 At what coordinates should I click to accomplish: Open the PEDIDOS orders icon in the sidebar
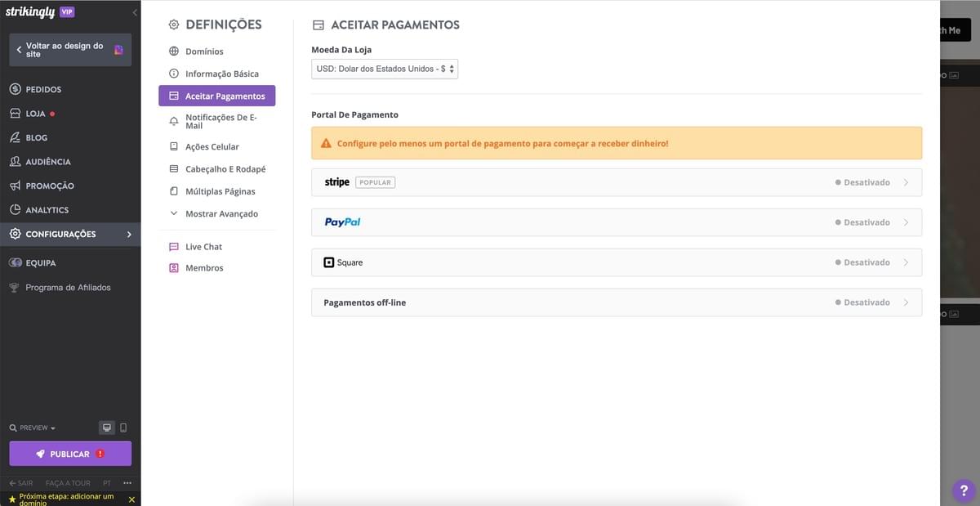tap(15, 88)
